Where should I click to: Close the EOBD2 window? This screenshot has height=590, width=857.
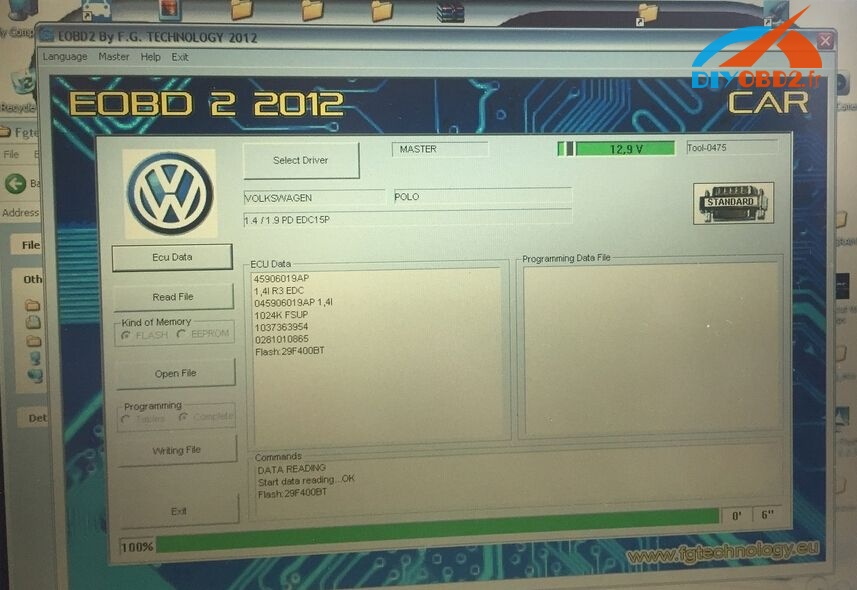(x=825, y=40)
